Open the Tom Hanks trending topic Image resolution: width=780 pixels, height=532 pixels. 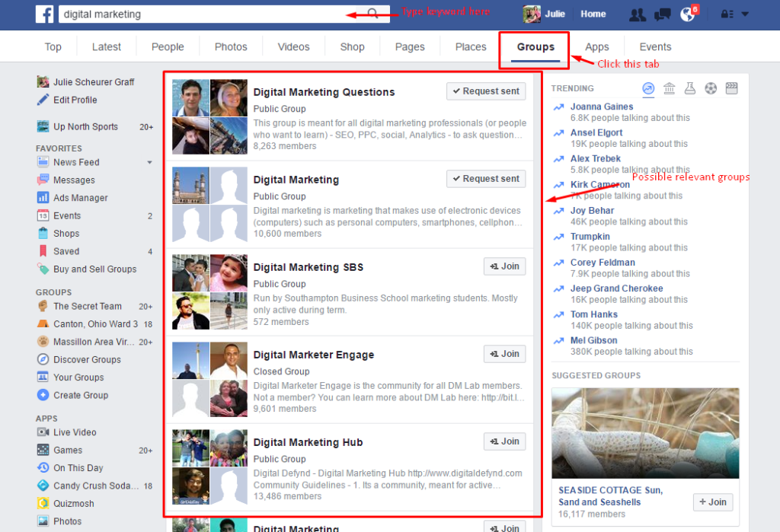pos(594,314)
